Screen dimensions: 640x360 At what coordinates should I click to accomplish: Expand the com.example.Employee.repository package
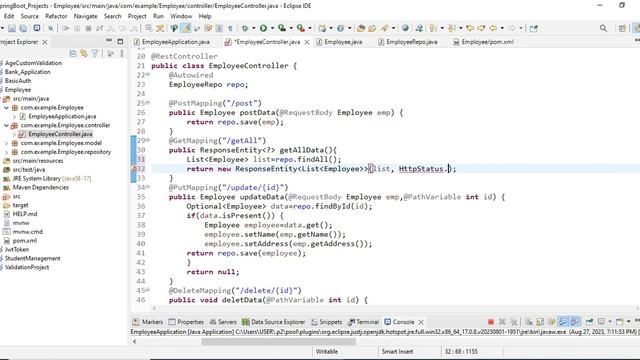tap(6, 152)
